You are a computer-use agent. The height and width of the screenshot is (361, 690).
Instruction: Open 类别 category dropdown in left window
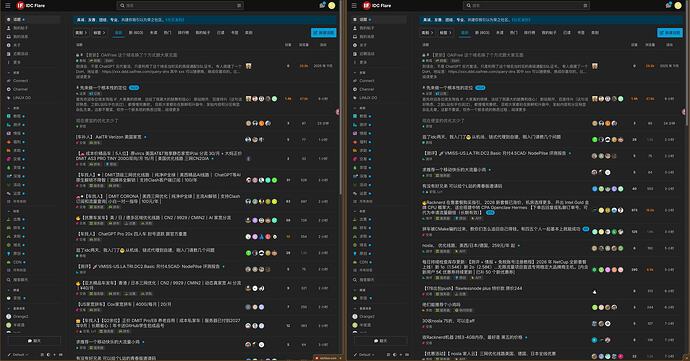81,33
